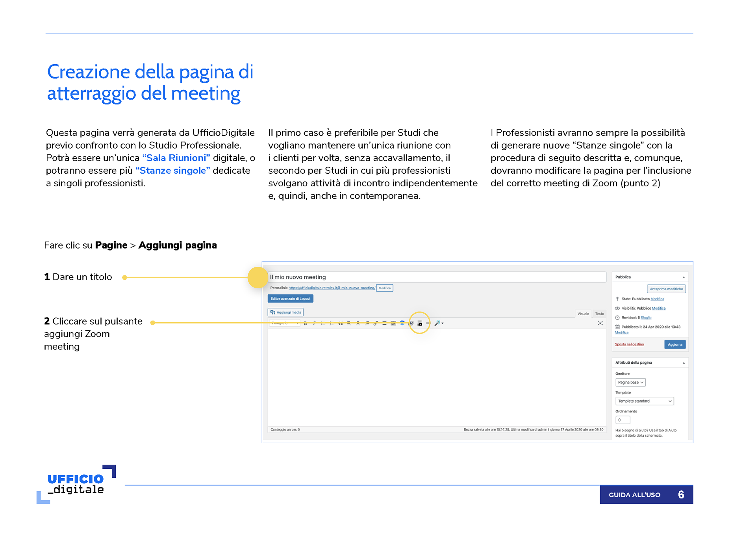The image size is (756, 535).
Task: Click the blockquote toolbar icon
Action: 341,323
